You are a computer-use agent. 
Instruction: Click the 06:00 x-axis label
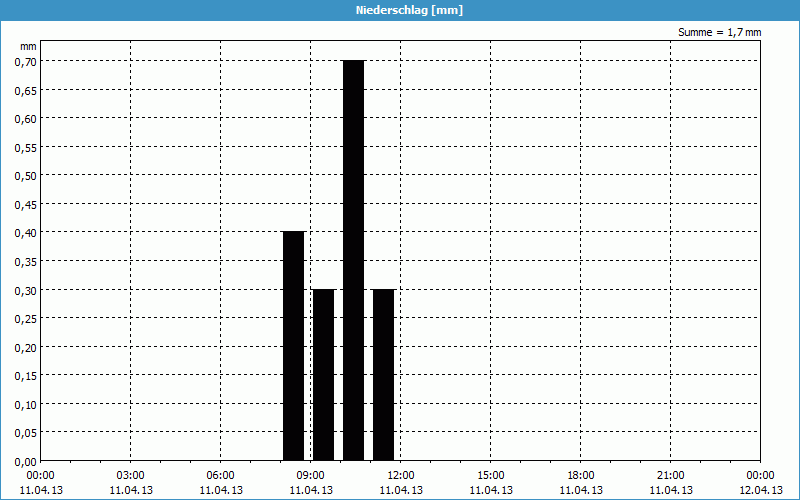coord(220,476)
